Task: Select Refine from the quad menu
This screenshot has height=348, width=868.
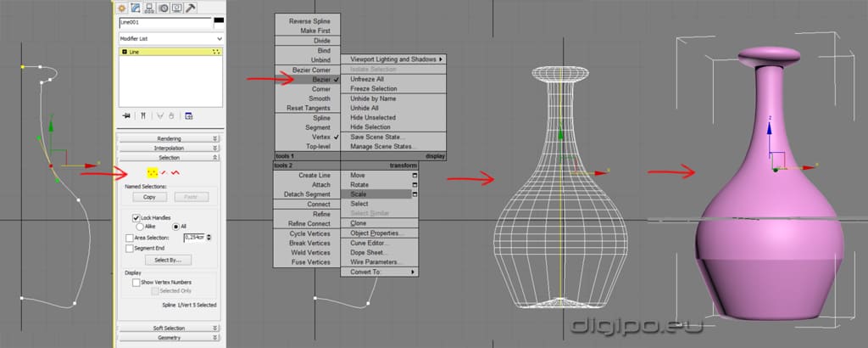Action: [307, 214]
